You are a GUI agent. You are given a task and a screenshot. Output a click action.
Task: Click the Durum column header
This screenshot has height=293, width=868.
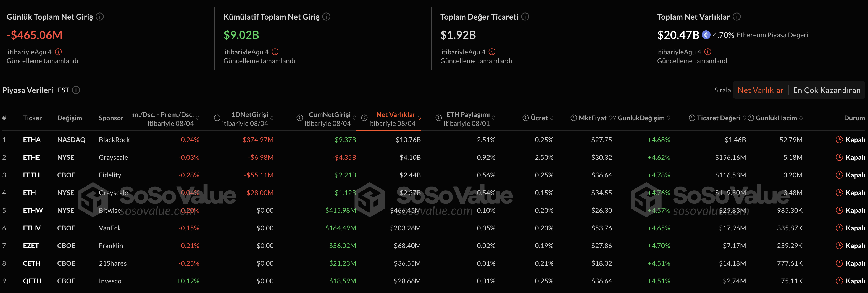click(854, 118)
